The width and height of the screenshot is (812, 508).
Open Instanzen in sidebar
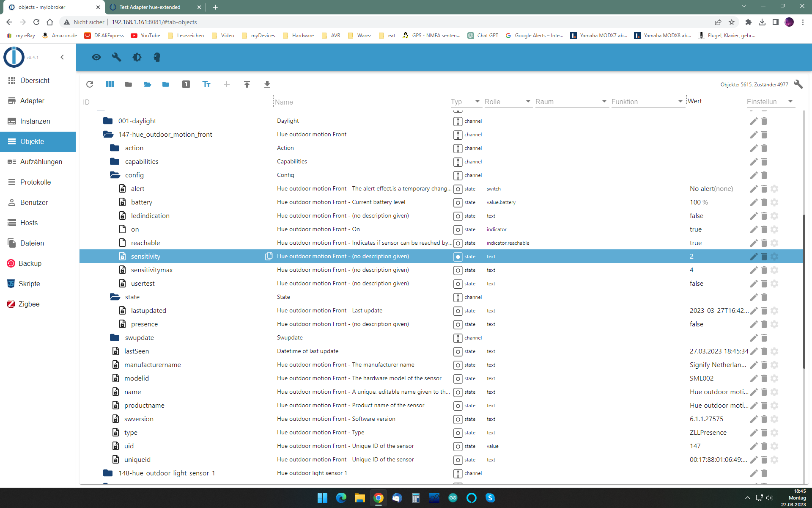38,121
